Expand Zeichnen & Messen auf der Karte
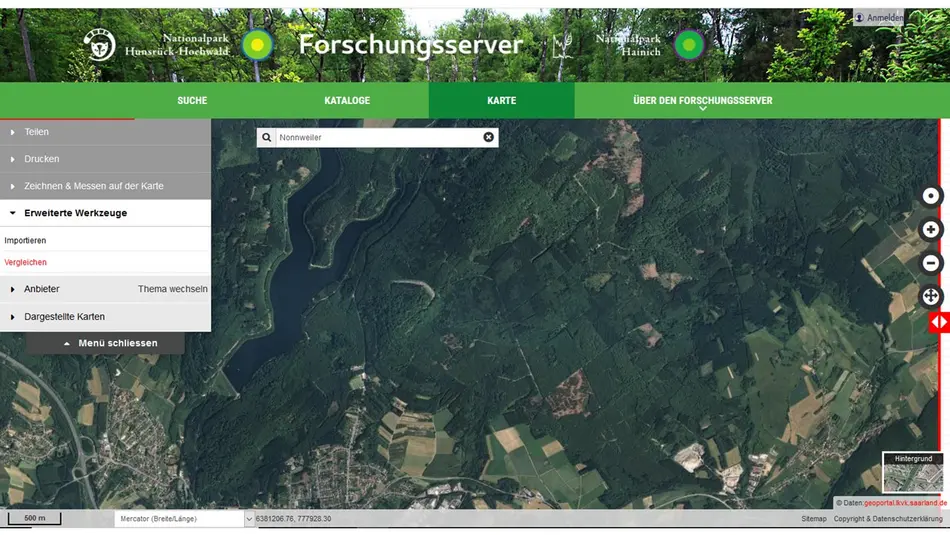The width and height of the screenshot is (950, 535). pyautogui.click(x=105, y=186)
